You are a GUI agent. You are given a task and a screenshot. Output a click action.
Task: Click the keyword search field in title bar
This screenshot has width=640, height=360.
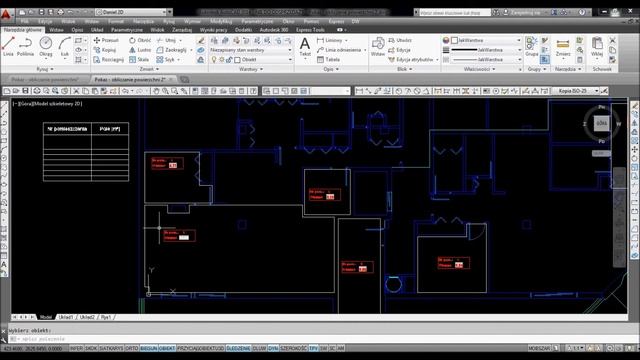pos(455,13)
